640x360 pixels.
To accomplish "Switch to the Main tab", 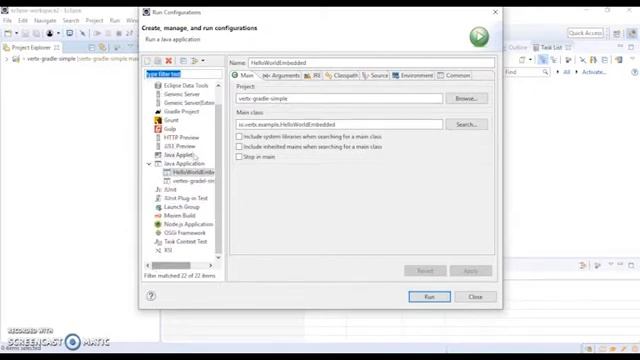I will point(243,76).
